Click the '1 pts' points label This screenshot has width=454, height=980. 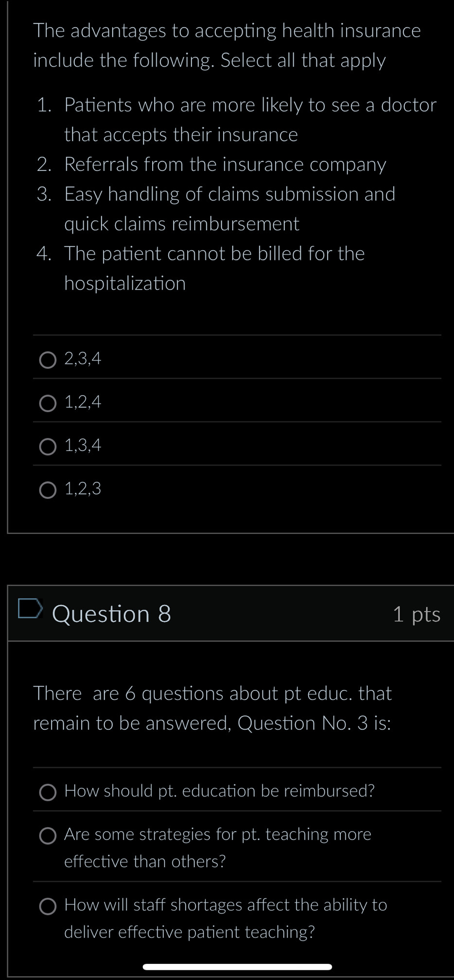(416, 614)
